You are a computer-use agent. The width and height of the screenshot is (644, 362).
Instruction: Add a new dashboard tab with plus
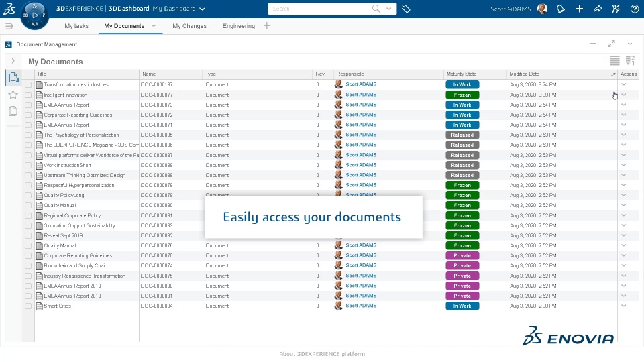pyautogui.click(x=266, y=26)
